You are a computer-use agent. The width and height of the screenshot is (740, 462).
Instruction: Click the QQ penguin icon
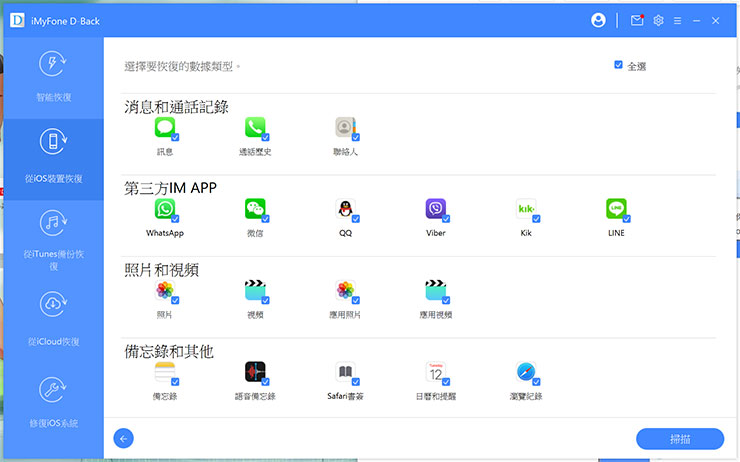click(345, 209)
